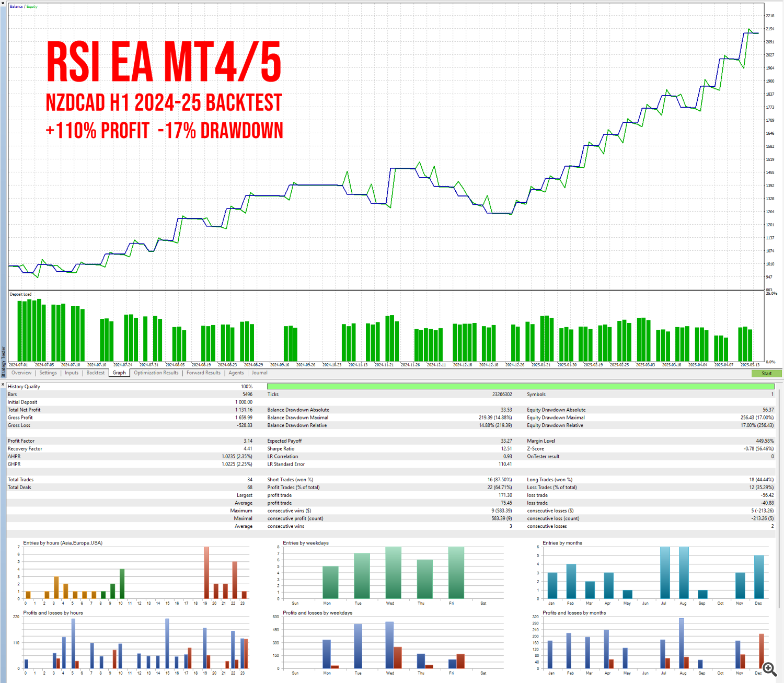Click the Long Trades value 18 (44.44%)
The image size is (784, 683).
click(762, 480)
